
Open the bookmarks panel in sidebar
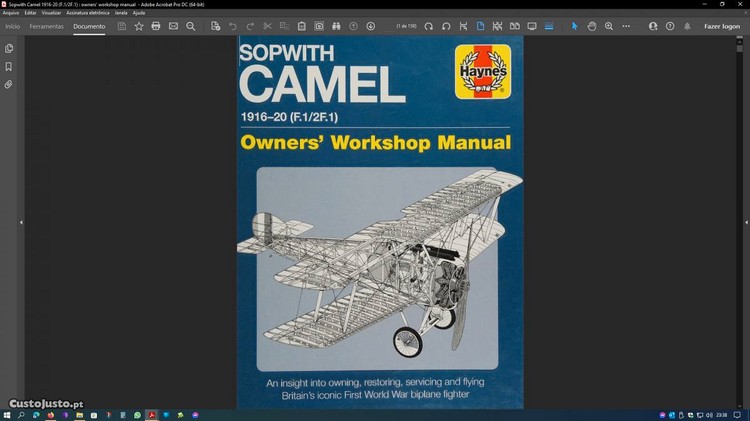click(x=9, y=66)
